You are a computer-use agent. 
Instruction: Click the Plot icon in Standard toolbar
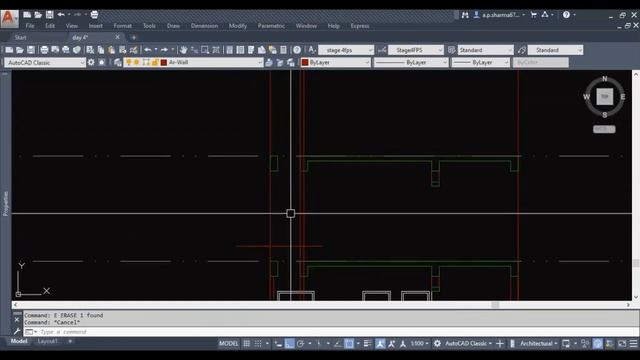(44, 50)
